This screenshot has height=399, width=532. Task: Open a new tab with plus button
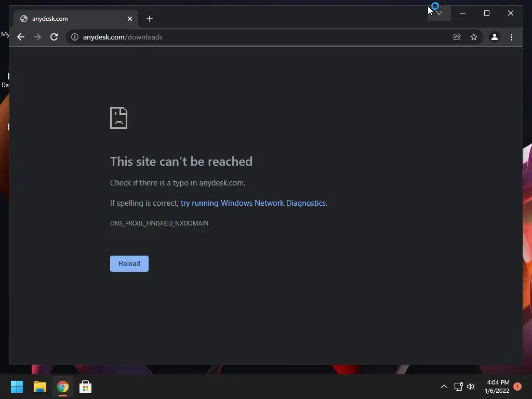click(x=149, y=19)
